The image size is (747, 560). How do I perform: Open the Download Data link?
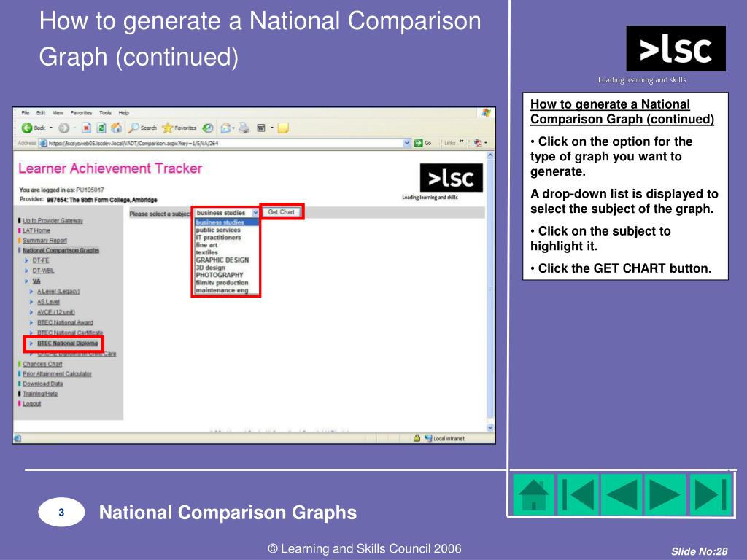[x=43, y=384]
